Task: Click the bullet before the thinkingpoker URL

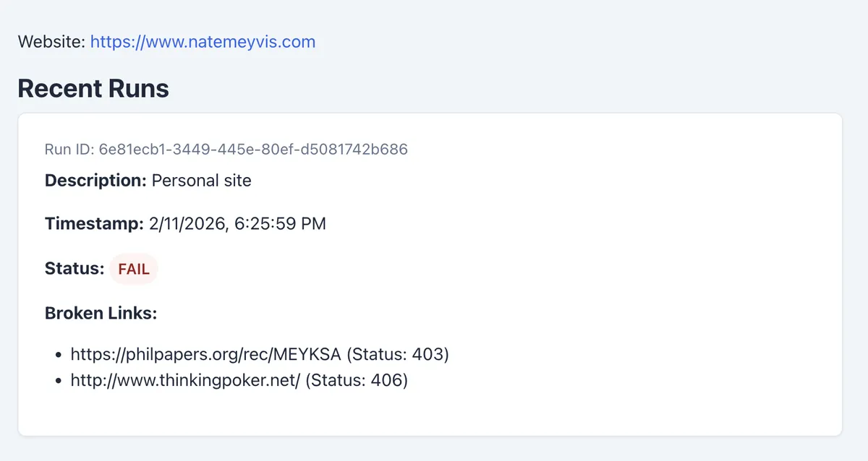Action: click(x=58, y=380)
